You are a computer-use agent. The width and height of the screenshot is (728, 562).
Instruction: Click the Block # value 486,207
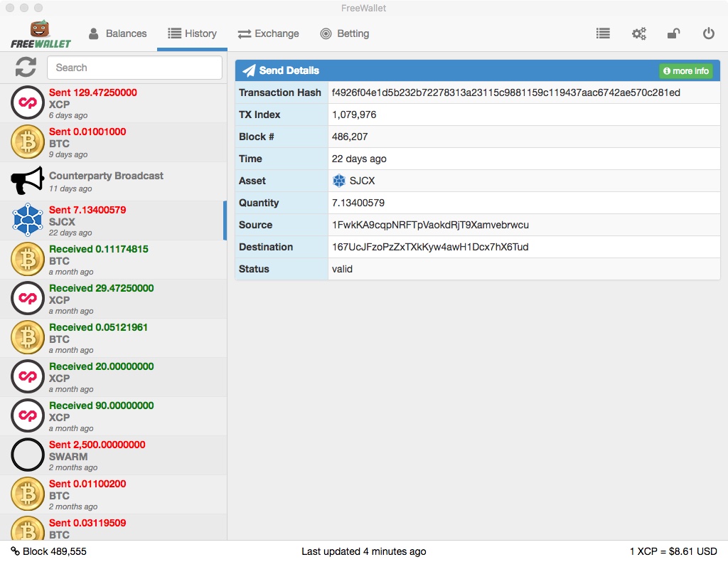350,137
